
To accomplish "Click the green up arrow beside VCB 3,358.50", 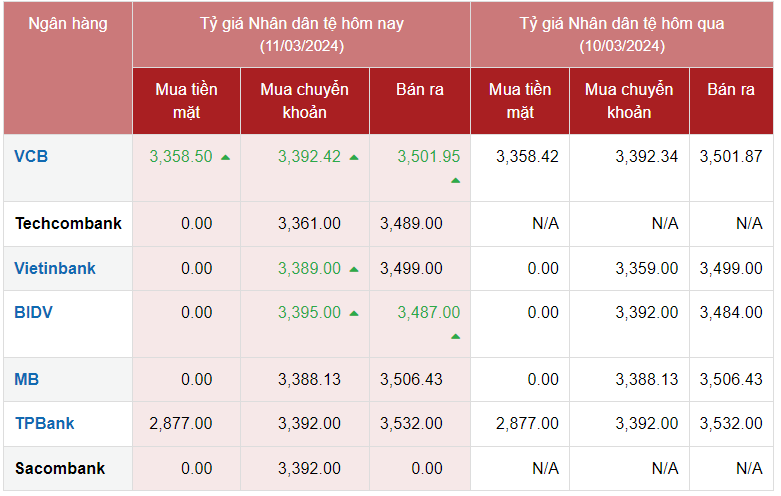I will 226,158.
